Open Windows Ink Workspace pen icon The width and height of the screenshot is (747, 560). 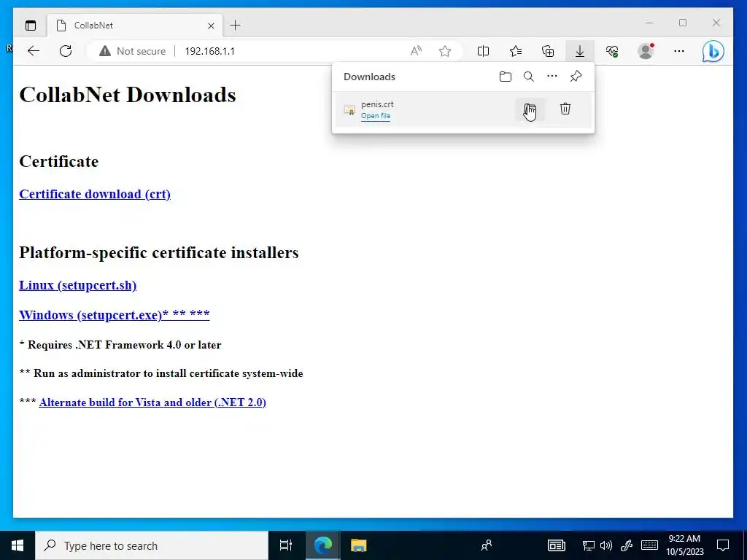pos(627,545)
